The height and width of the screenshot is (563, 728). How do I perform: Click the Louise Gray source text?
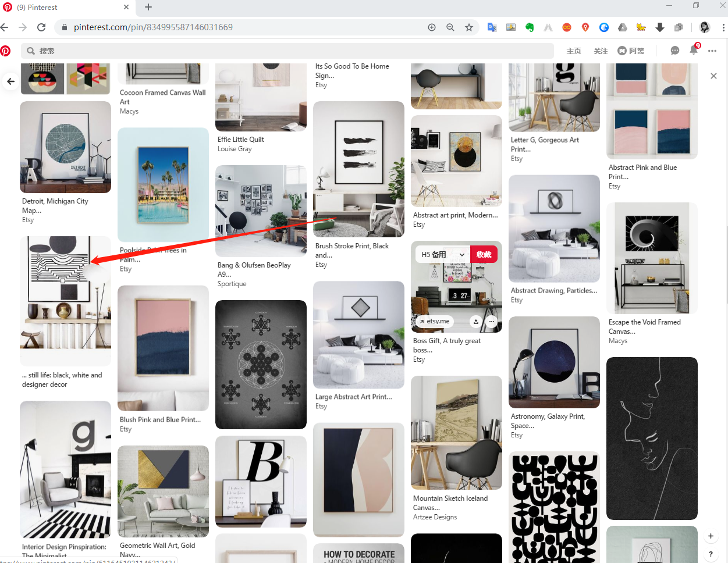(x=235, y=149)
